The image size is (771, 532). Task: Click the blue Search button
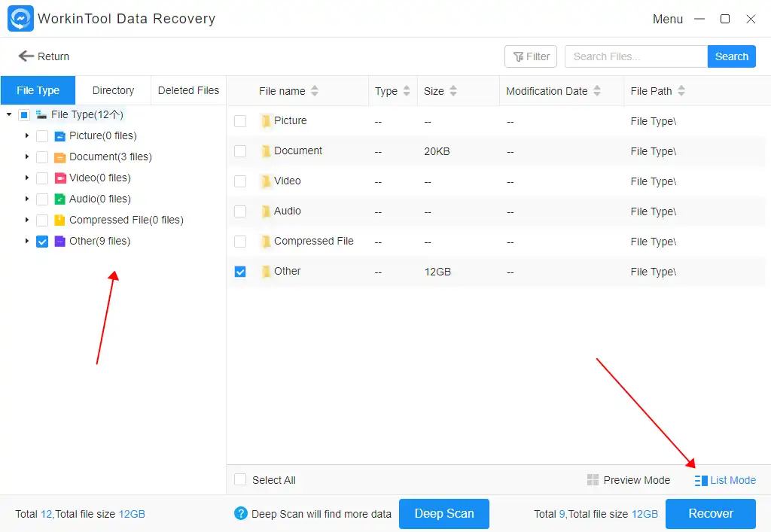(731, 56)
